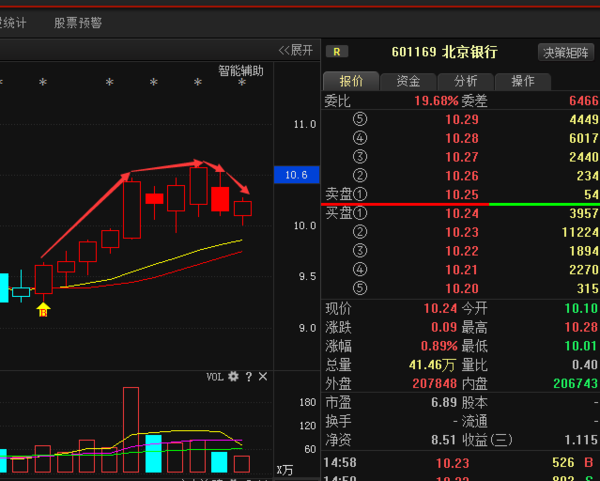Click 卖盘 level 1 price 10.25
Screen dimensions: 600x481
(x=462, y=195)
